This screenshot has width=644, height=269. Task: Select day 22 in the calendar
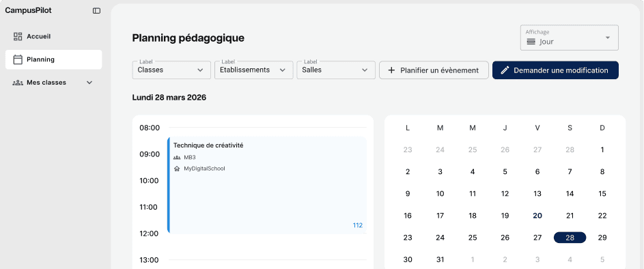[602, 216]
